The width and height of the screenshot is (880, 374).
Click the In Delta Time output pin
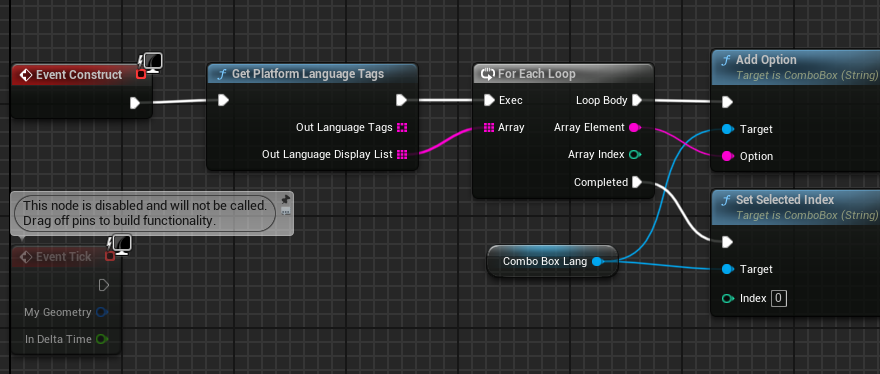[102, 339]
